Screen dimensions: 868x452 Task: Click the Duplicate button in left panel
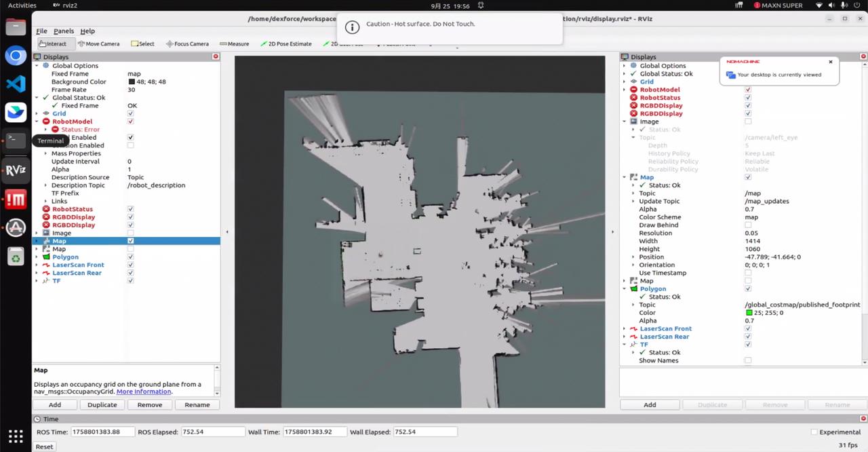(102, 404)
